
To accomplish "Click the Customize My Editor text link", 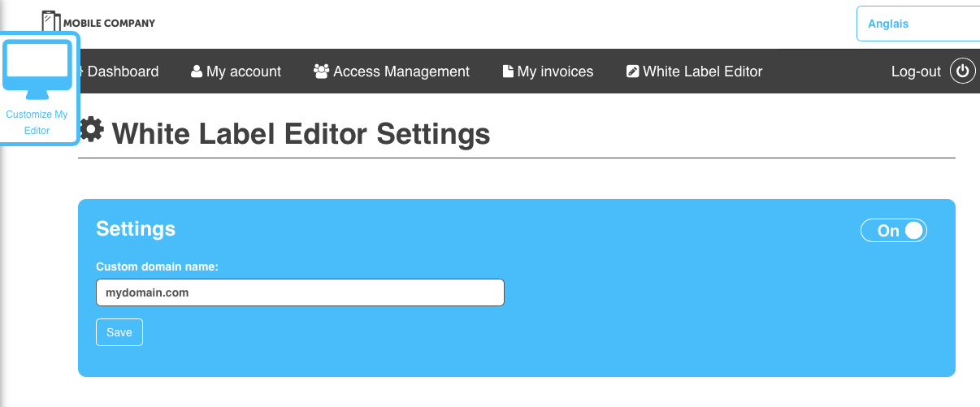I will pyautogui.click(x=37, y=123).
